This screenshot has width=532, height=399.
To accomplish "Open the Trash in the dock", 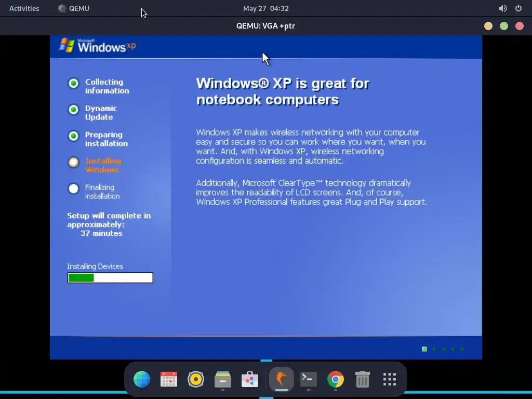I will pyautogui.click(x=362, y=379).
